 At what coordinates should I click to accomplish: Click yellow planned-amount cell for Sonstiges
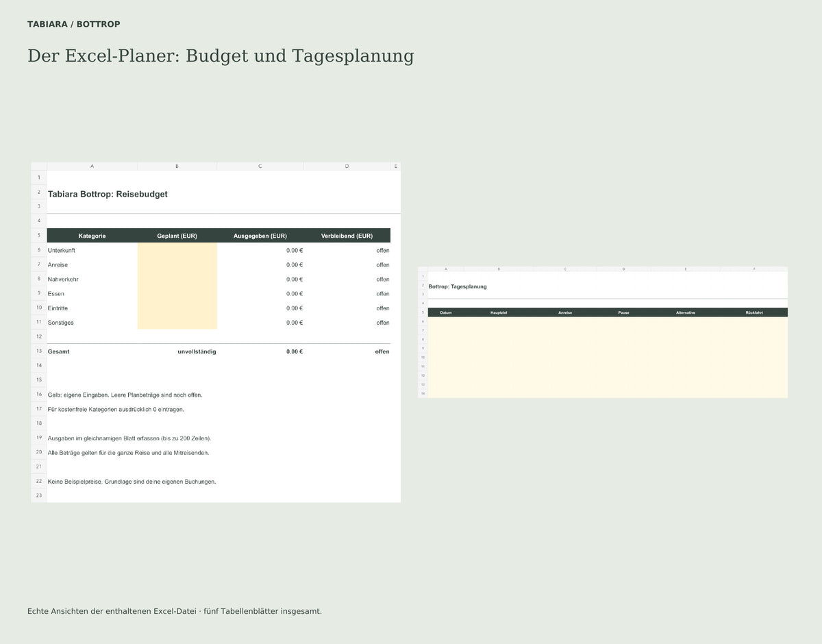coord(177,322)
